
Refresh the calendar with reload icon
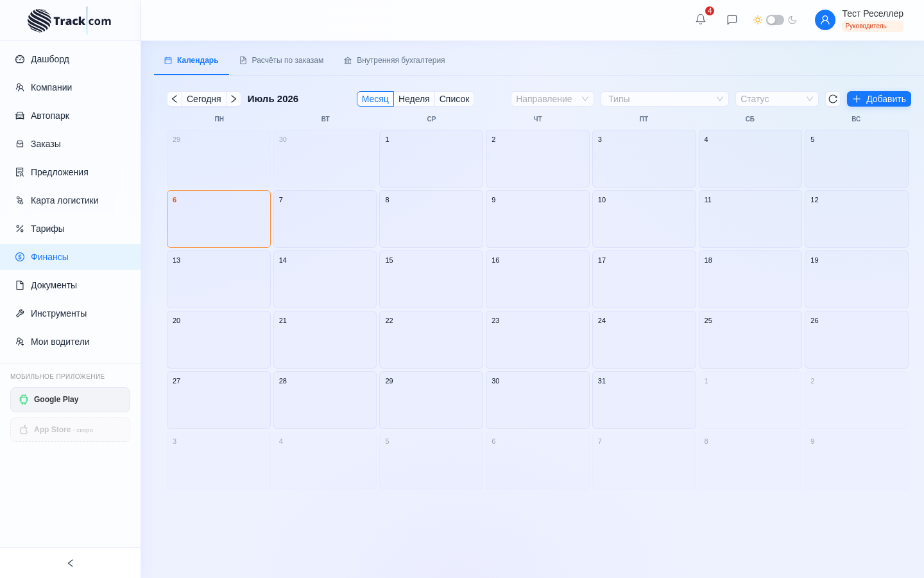click(x=833, y=99)
